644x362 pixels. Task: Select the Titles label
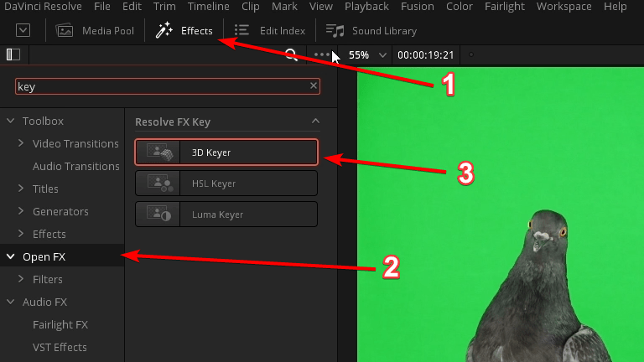point(45,189)
